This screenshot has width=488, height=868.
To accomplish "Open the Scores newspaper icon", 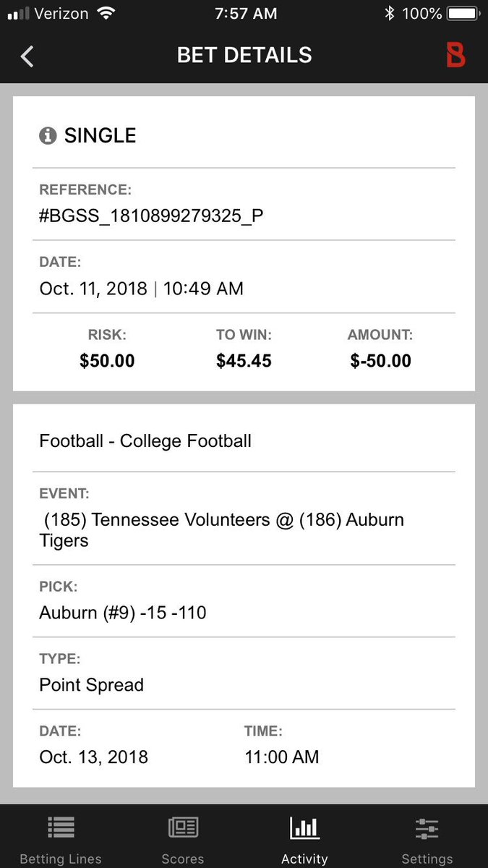I will pyautogui.click(x=183, y=827).
